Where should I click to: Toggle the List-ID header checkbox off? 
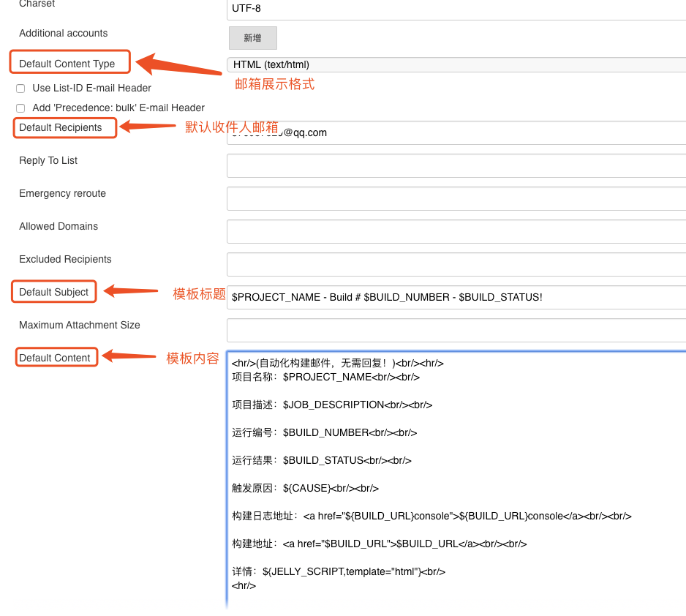(x=20, y=88)
